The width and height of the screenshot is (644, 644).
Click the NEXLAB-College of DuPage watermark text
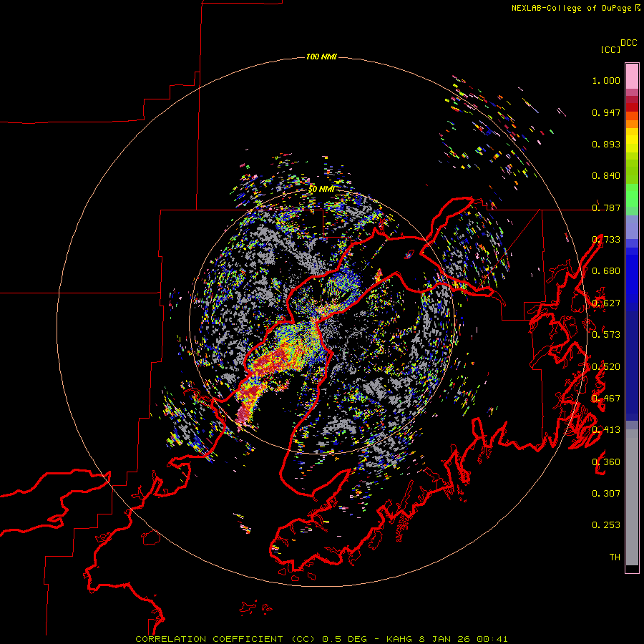coord(571,8)
